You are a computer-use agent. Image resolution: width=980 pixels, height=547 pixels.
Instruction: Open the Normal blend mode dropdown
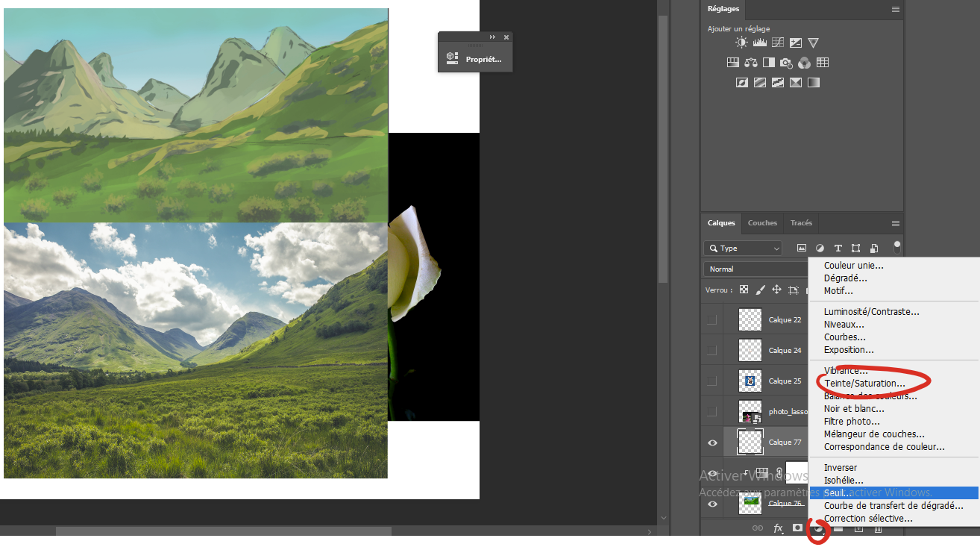point(755,269)
